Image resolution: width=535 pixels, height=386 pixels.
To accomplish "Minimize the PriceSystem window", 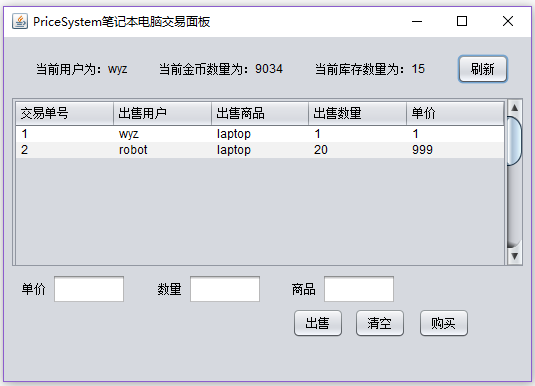I will coord(417,21).
